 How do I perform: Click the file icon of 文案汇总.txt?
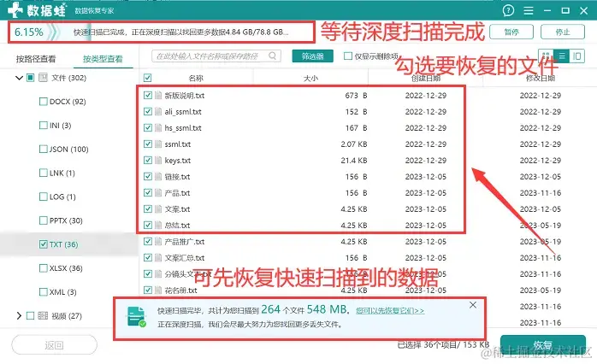pyautogui.click(x=158, y=258)
